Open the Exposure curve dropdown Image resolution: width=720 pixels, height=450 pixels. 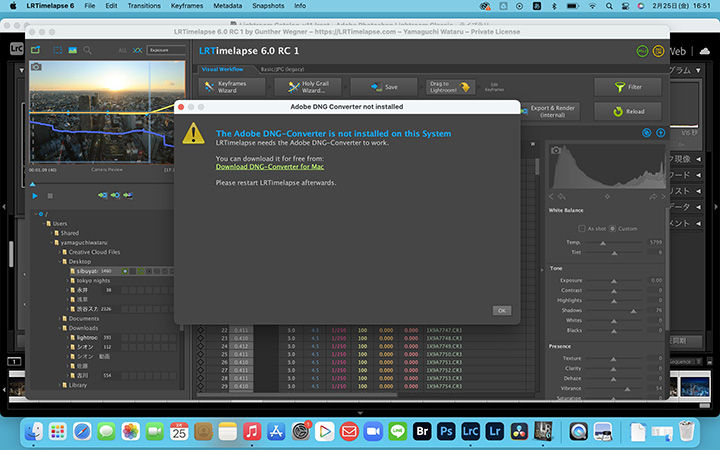166,50
